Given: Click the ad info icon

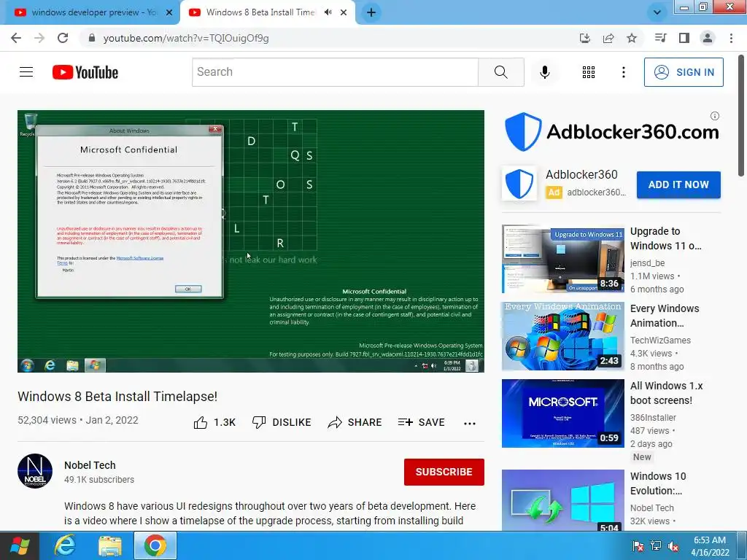Looking at the screenshot, I should pos(715,116).
